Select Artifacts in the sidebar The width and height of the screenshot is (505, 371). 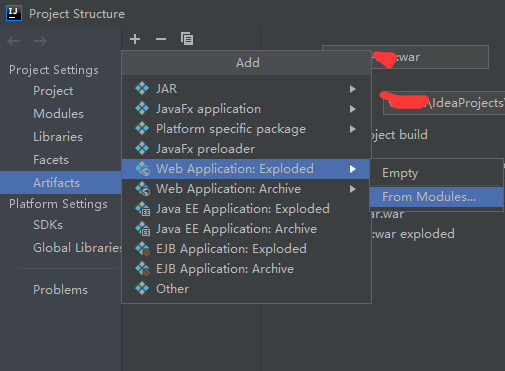60,183
